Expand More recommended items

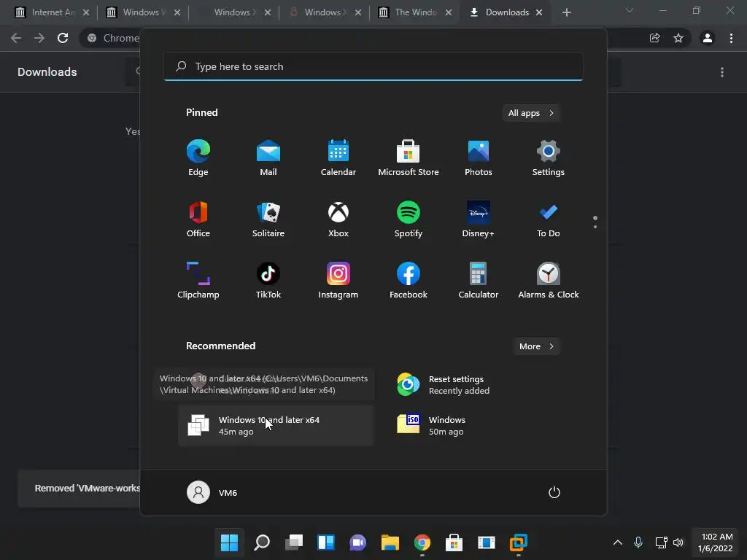536,346
